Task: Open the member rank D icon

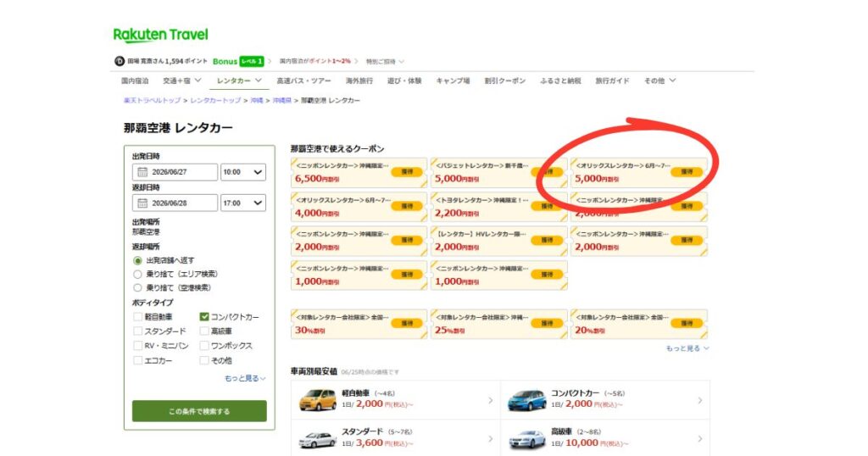Action: [119, 61]
